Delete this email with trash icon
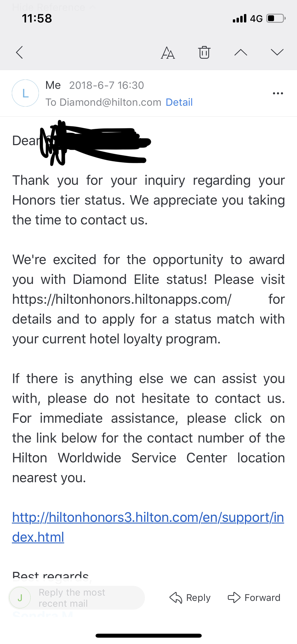Viewport: 297px width, 644px height. click(x=204, y=52)
